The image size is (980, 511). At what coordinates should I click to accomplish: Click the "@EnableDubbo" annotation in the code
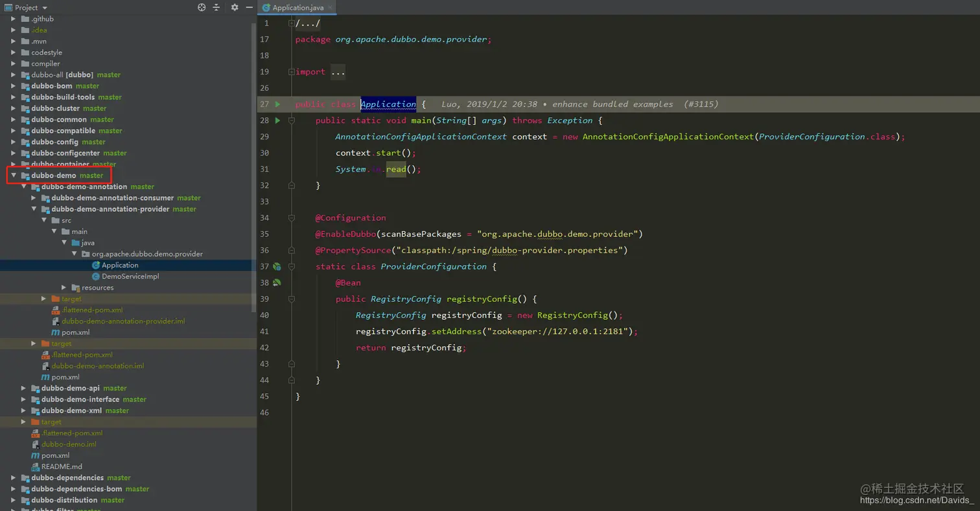pos(345,234)
